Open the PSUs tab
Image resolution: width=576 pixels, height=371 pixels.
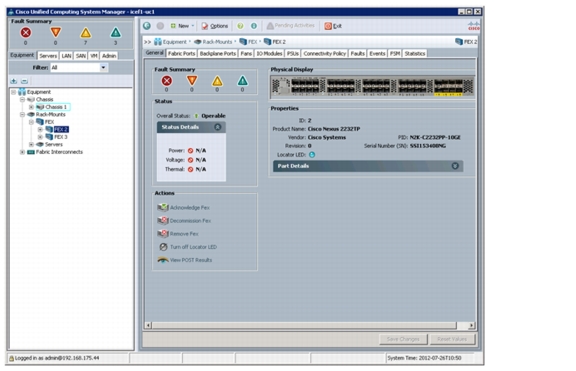[x=293, y=54]
